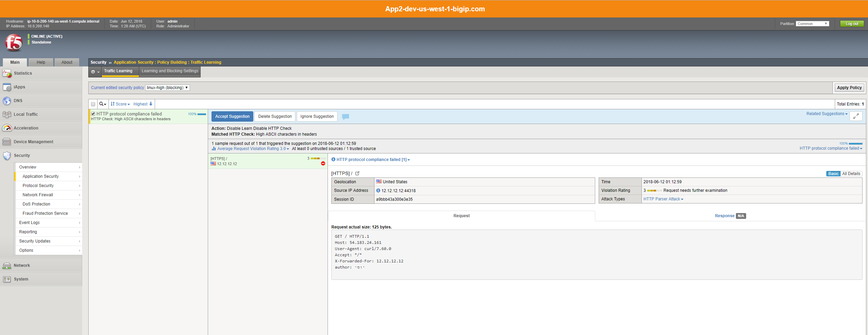The image size is (868, 335).
Task: Open Learning and Blocking Settings tab
Action: point(170,71)
